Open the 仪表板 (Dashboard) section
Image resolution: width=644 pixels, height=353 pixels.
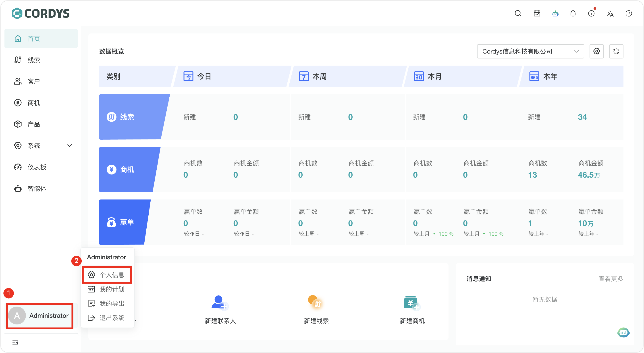pyautogui.click(x=37, y=167)
